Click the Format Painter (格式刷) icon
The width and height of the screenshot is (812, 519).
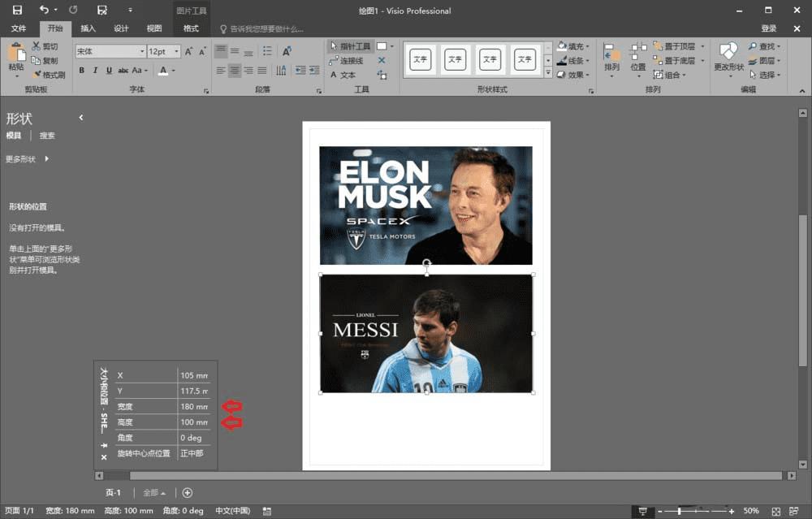pos(37,75)
